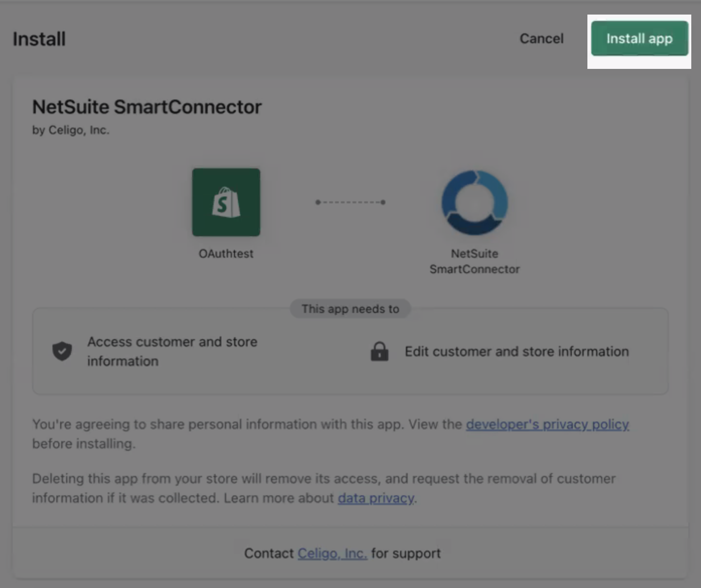Click the shield check icon
Viewport: 701px width, 588px height.
coord(62,351)
